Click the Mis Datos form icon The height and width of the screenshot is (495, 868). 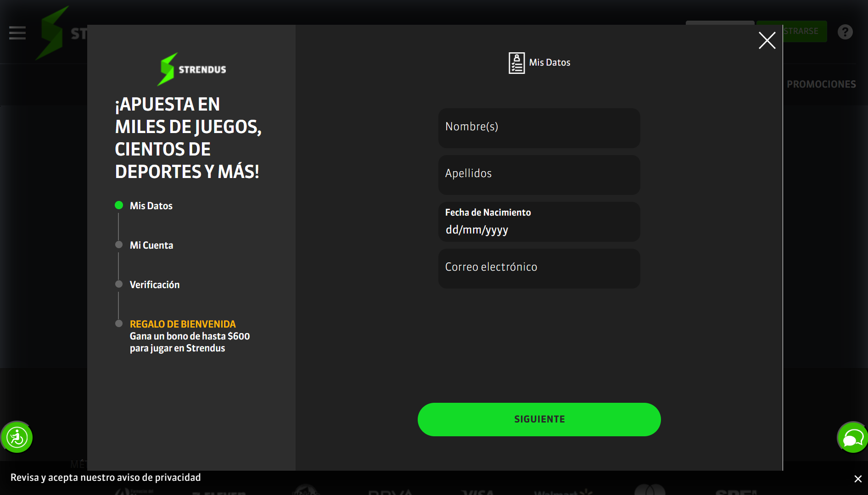[516, 63]
